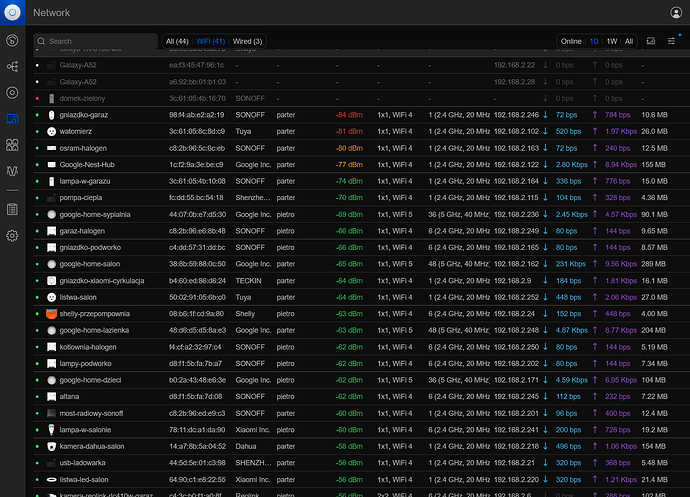Open the Topology sidebar icon

[x=12, y=66]
